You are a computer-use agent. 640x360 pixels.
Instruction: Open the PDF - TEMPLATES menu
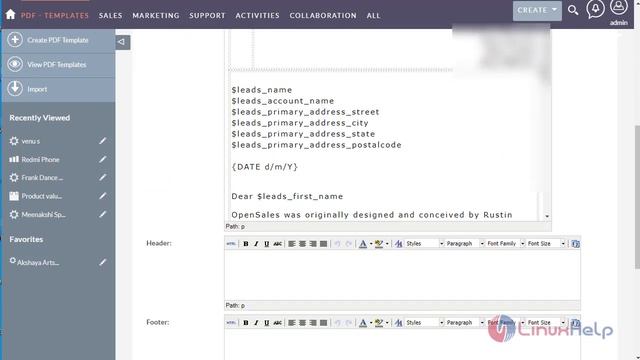point(55,16)
